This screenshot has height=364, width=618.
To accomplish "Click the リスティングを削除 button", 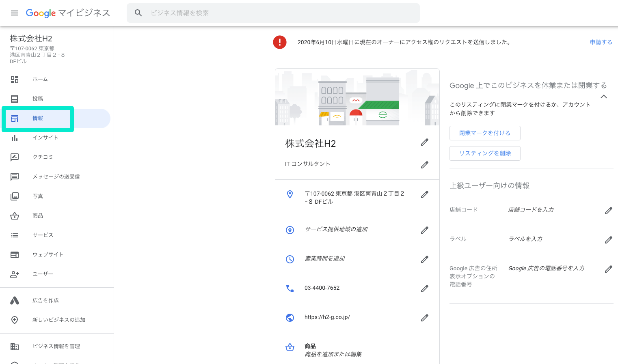I will tap(485, 153).
